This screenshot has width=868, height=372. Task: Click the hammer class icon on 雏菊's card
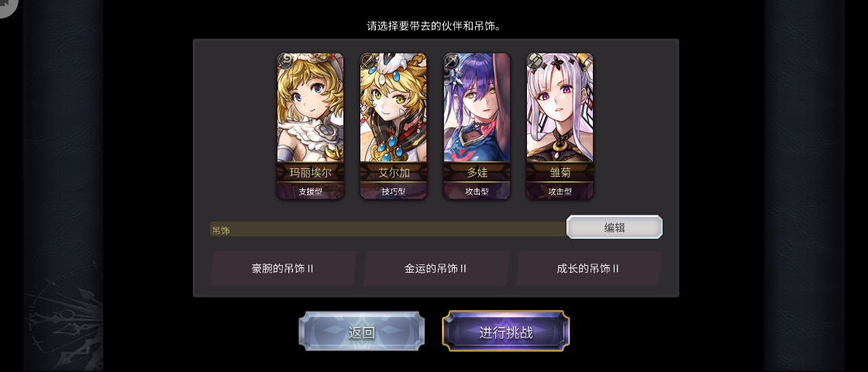[534, 60]
